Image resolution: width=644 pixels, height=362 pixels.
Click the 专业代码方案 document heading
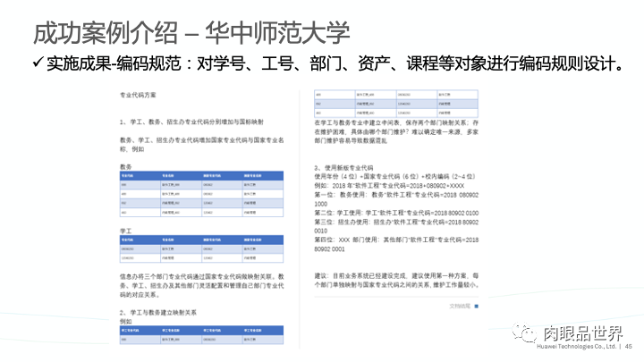pyautogui.click(x=138, y=95)
